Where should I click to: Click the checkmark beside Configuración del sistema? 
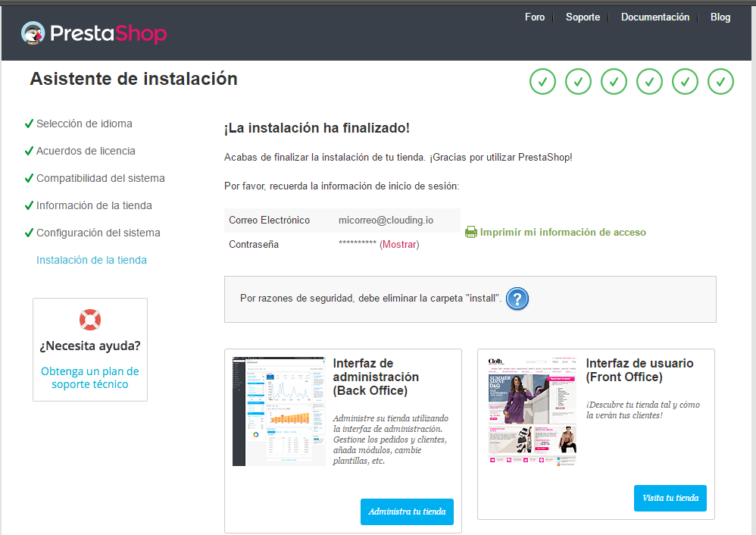point(29,233)
